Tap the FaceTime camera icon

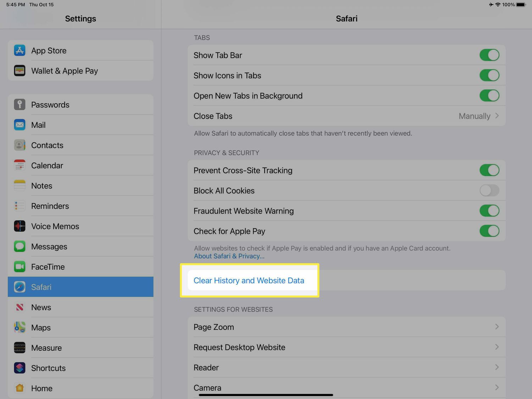tap(20, 267)
